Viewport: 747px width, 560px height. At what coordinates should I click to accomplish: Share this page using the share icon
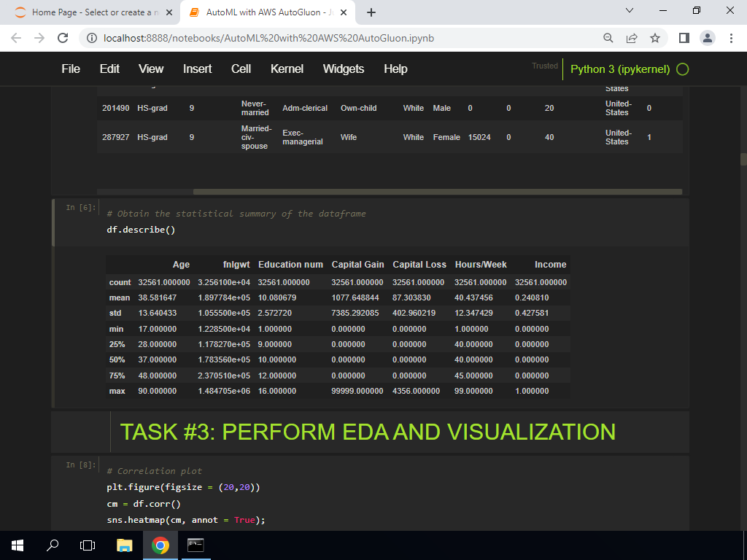pos(632,38)
